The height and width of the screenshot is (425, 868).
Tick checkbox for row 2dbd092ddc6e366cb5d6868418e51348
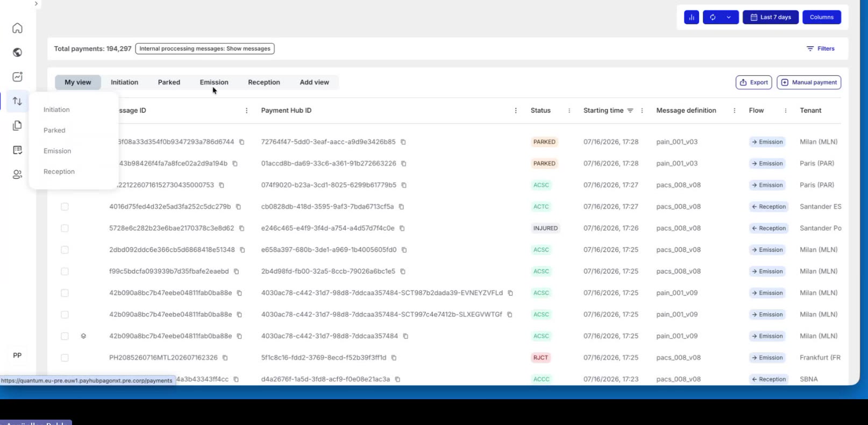coord(65,250)
